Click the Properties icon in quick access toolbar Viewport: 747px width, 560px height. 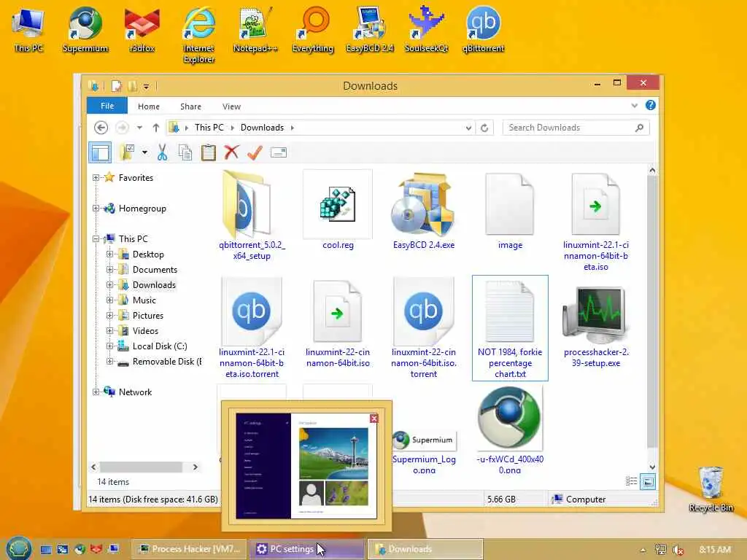(116, 86)
